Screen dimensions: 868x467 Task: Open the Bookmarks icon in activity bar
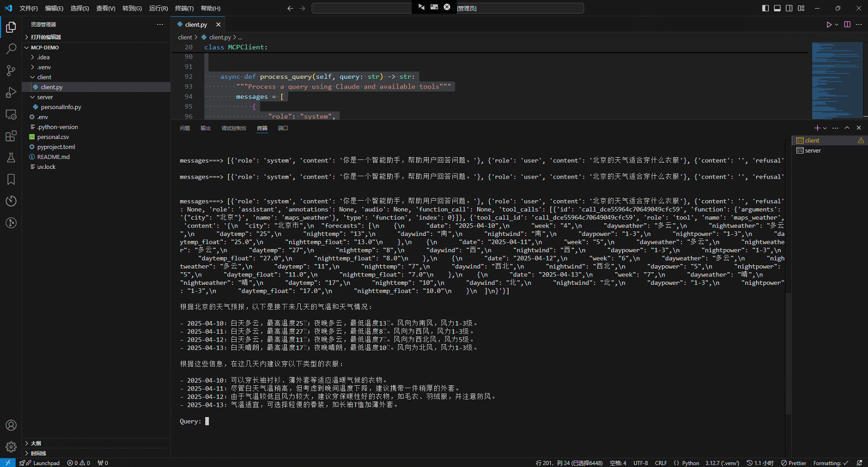point(11,179)
